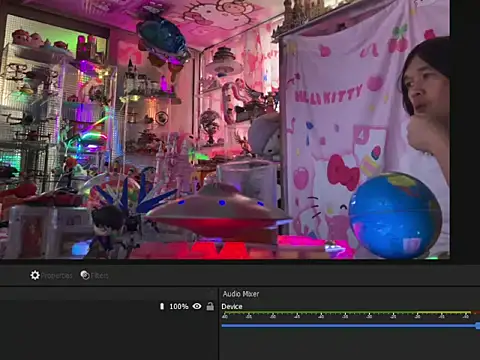Select the webcam source in the preview
480x360 pixels.
point(225,129)
